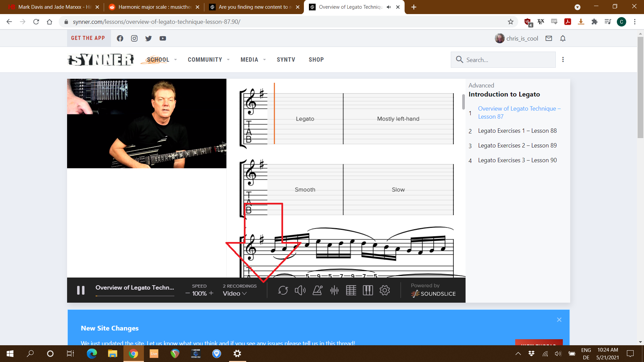This screenshot has height=362, width=644.
Task: Show the waveform view icon
Action: [x=334, y=290]
